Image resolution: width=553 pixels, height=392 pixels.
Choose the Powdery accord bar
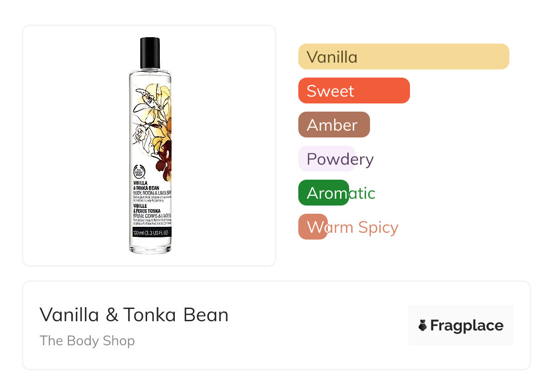pos(326,159)
